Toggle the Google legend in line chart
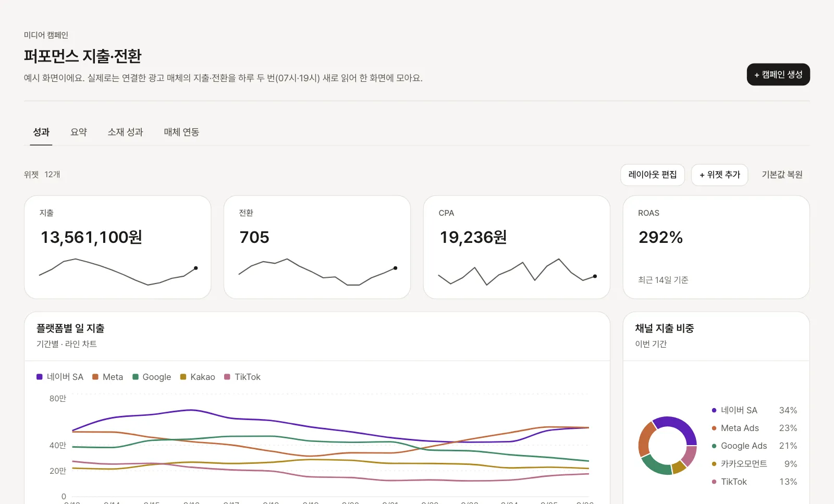This screenshot has width=834, height=504. point(152,377)
